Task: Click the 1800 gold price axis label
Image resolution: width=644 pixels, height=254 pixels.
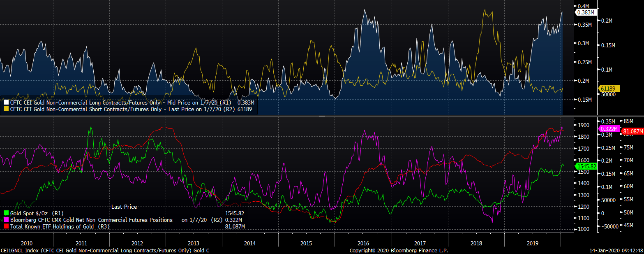Action: tap(584, 137)
